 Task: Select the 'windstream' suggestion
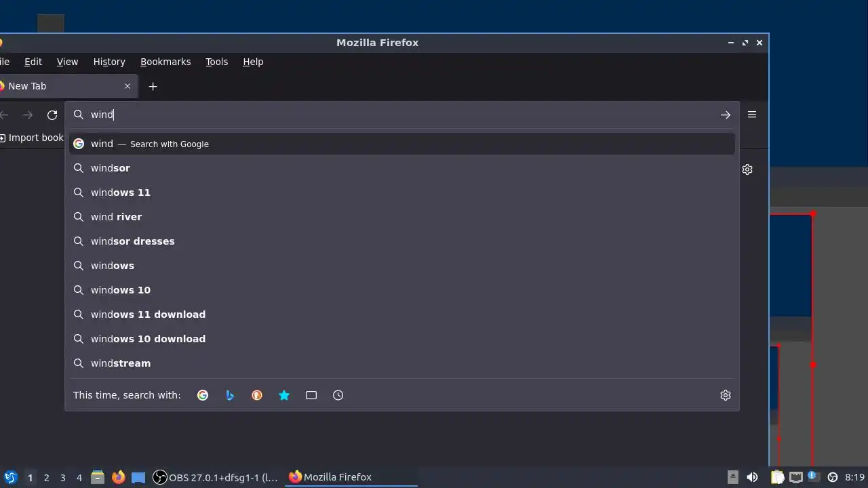[x=401, y=363]
